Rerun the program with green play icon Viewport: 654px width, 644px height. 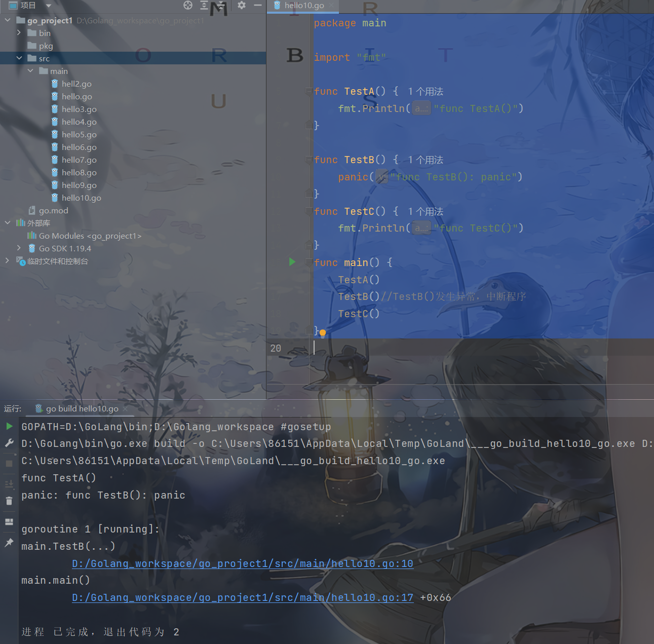pyautogui.click(x=9, y=426)
